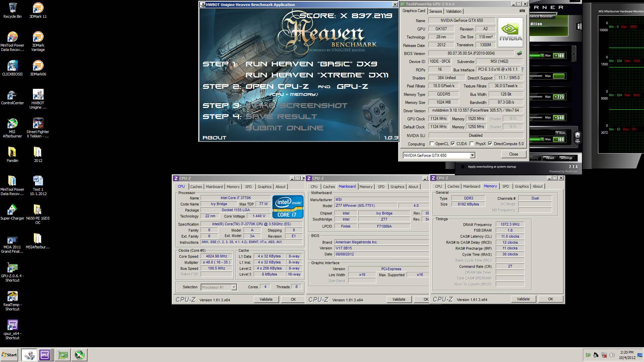Click Windows Start button
This screenshot has width=644, height=362.
(9, 355)
